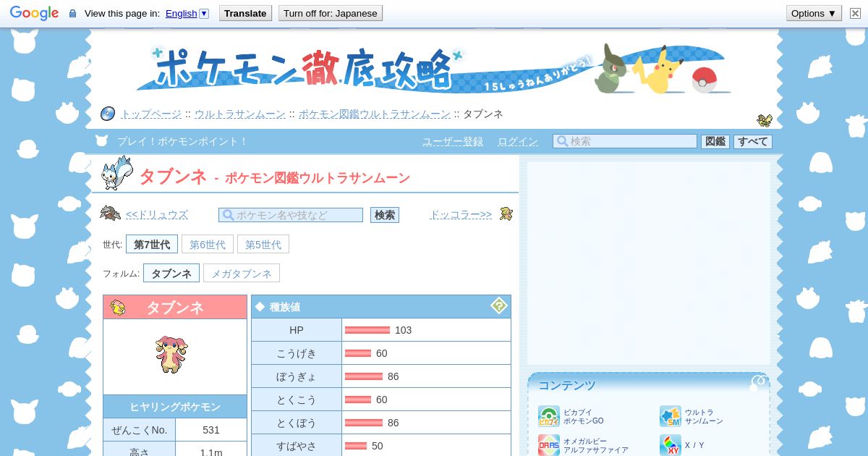Viewport: 868px width, 456px height.
Task: Select the 第6世代 generation tab
Action: (x=208, y=244)
